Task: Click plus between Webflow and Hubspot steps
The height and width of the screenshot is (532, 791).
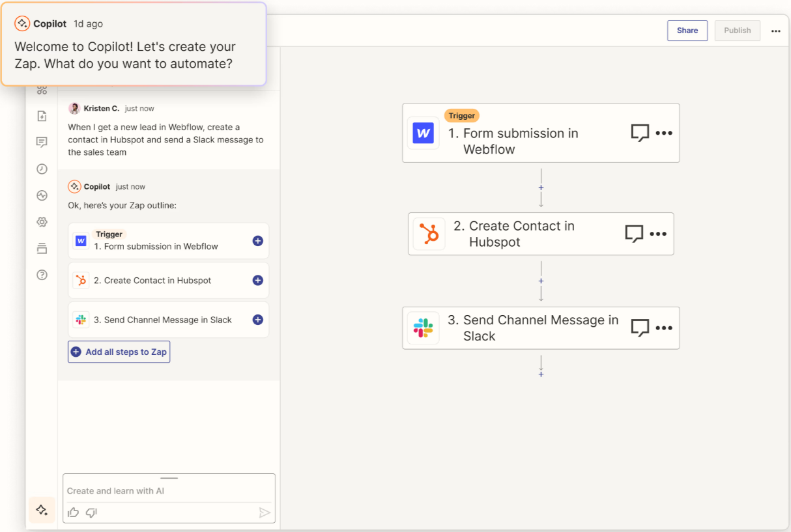Action: (541, 188)
